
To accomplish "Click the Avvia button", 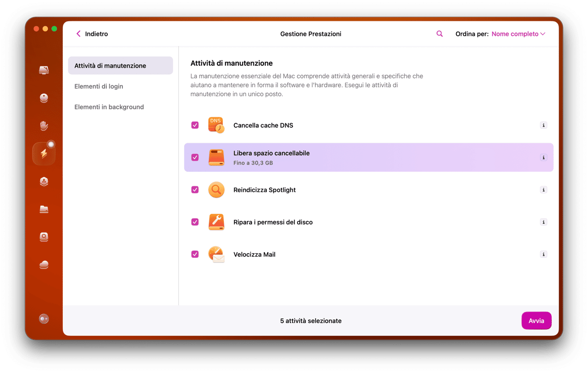I will (536, 321).
